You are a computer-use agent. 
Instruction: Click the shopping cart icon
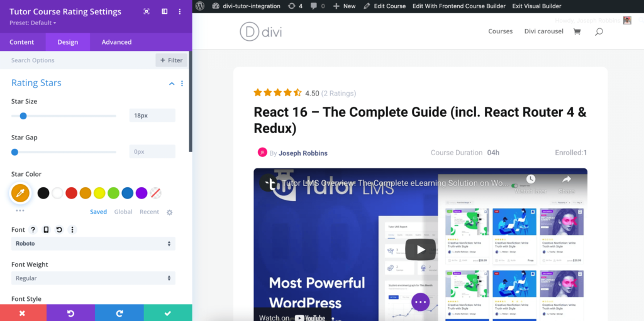pyautogui.click(x=577, y=31)
